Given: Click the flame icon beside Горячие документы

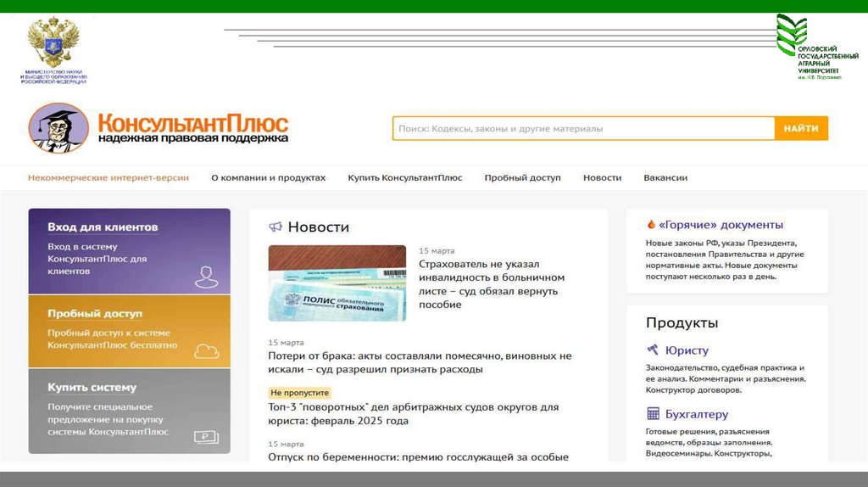Looking at the screenshot, I should tap(651, 224).
